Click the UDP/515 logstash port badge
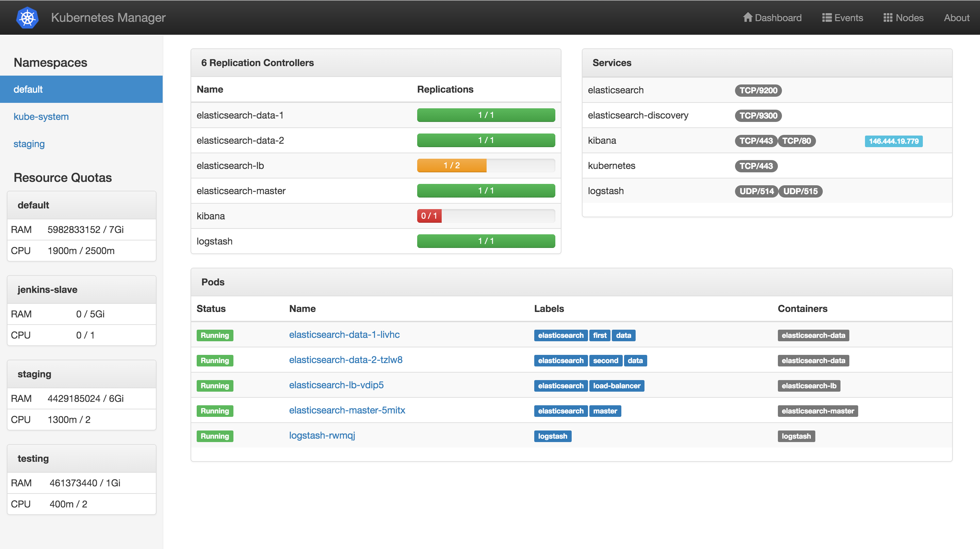Viewport: 980px width, 549px height. [800, 191]
